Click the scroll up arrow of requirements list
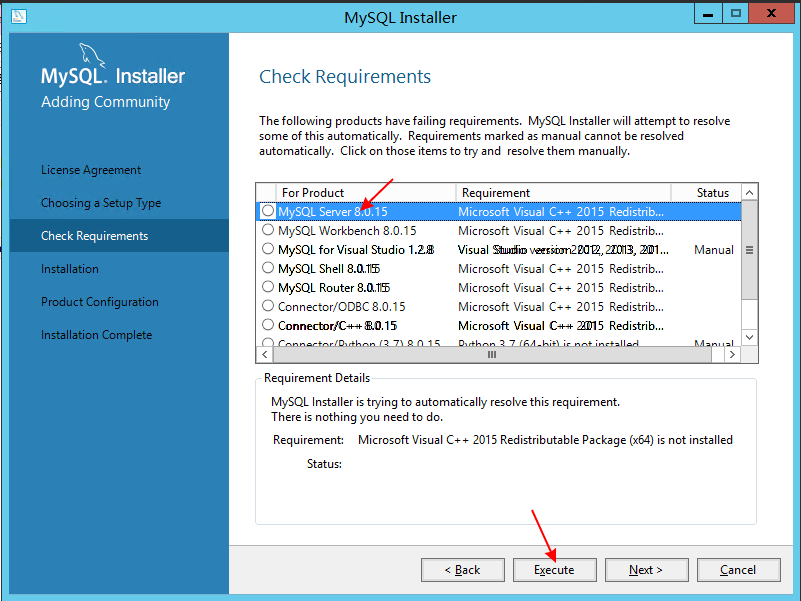 (x=749, y=193)
